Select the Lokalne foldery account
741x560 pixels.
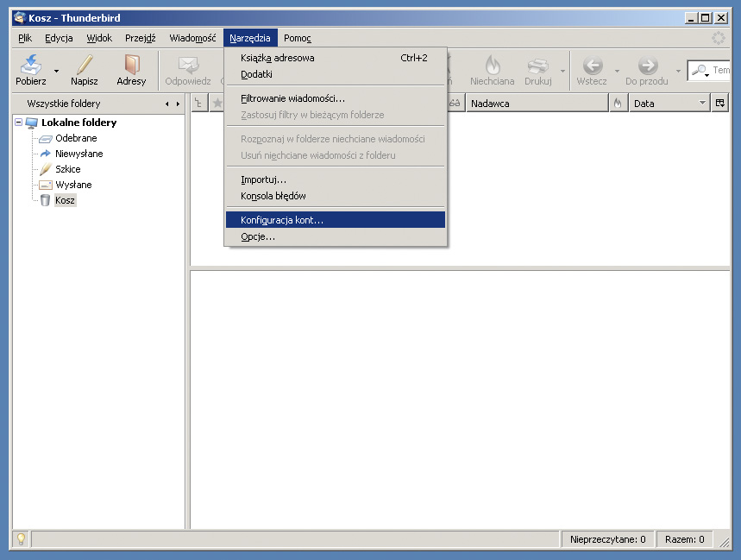(x=78, y=123)
